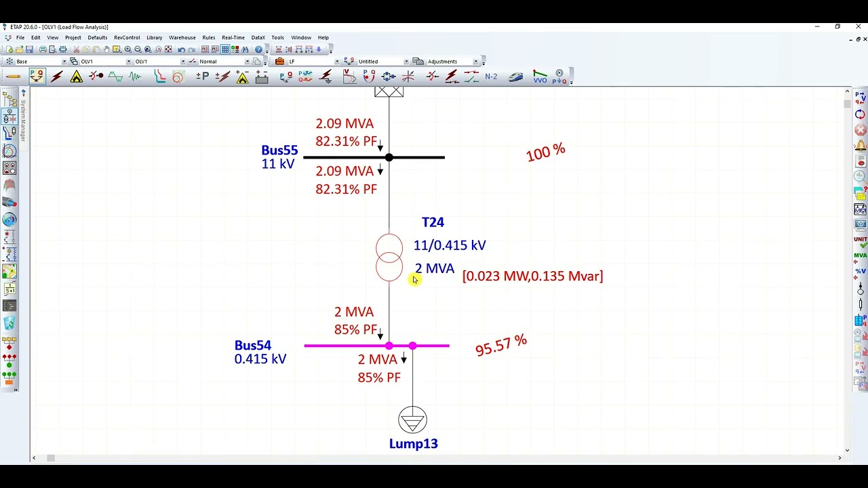Click the Find binoculars icon
Screen dimensions: 868x488
[245, 49]
